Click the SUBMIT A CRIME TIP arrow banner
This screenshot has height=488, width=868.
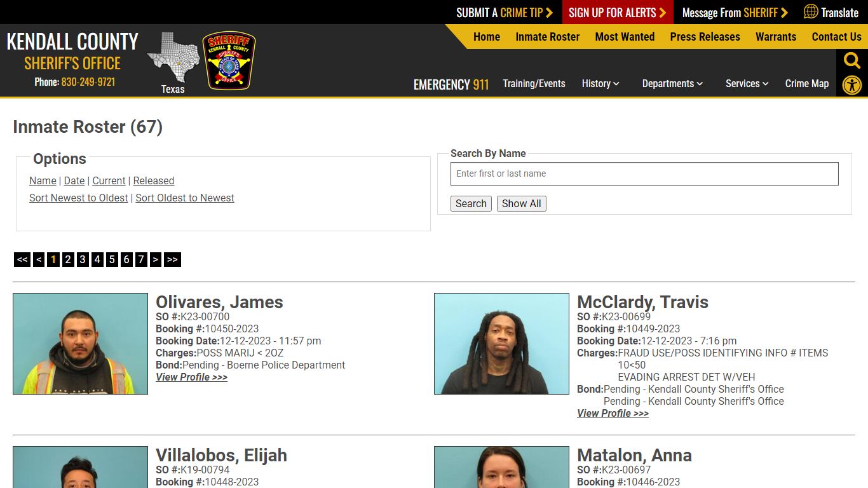(504, 12)
